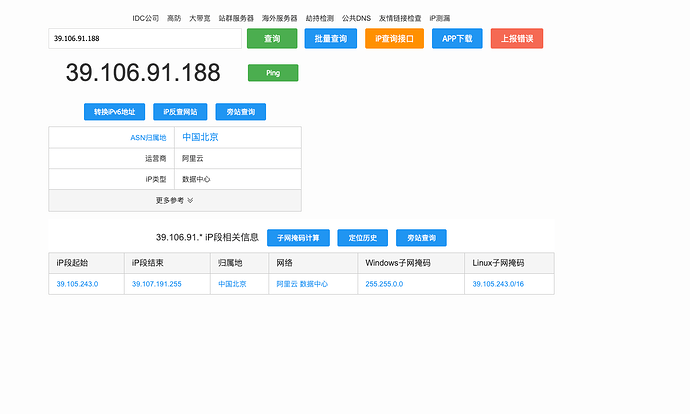The width and height of the screenshot is (690, 414).
Task: Click the 转换iPv6地址 button
Action: click(x=114, y=112)
